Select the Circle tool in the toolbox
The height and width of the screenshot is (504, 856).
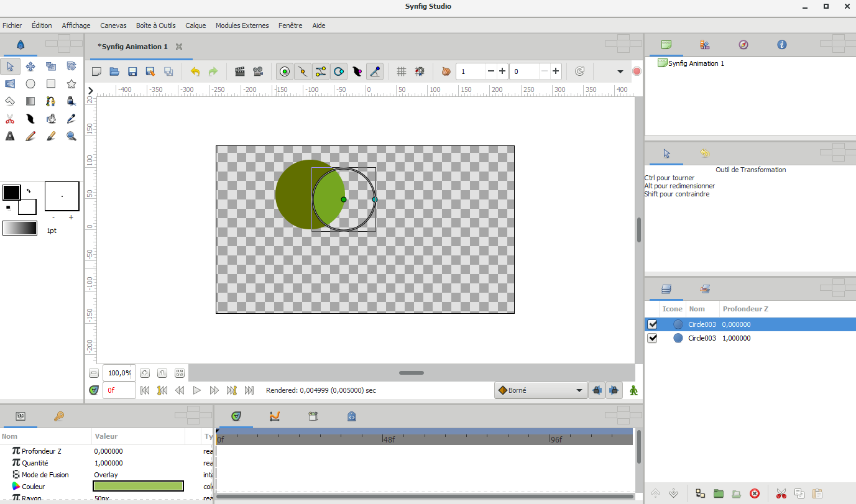(30, 84)
